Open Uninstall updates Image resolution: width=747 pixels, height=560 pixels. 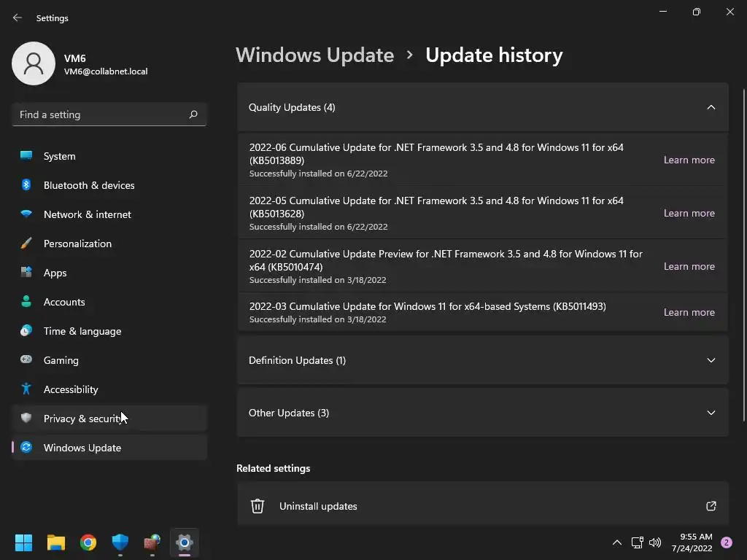pos(483,506)
